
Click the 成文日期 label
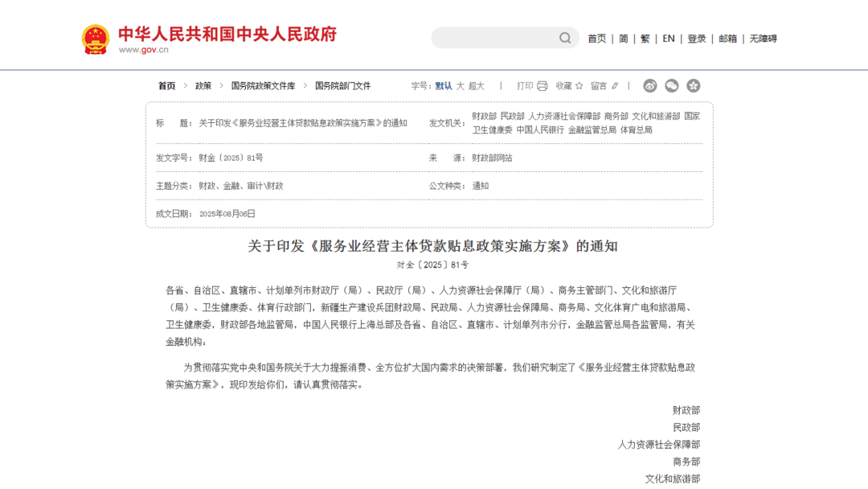tap(174, 214)
